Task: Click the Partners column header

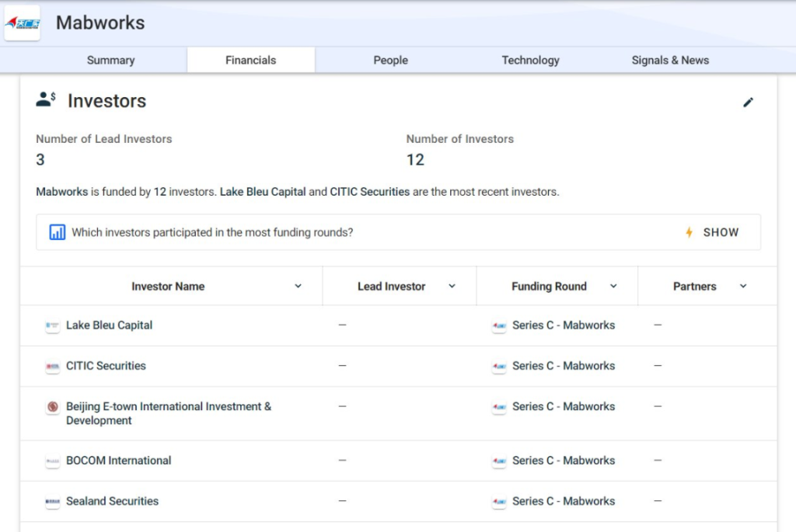Action: [694, 287]
